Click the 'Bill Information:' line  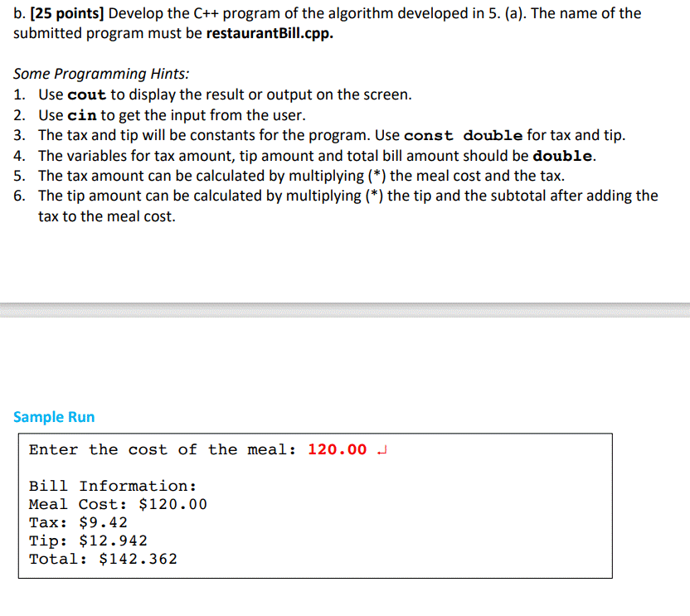[113, 486]
